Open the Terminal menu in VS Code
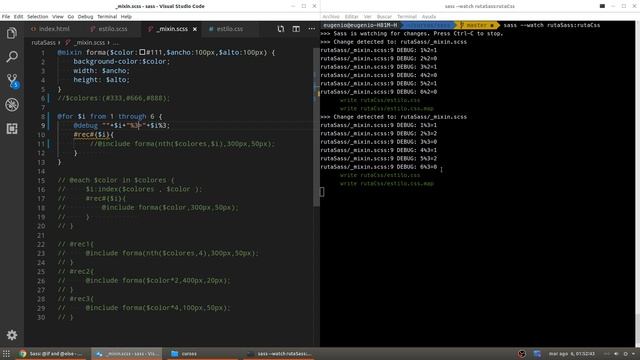This screenshot has width=640, height=360. point(107,17)
